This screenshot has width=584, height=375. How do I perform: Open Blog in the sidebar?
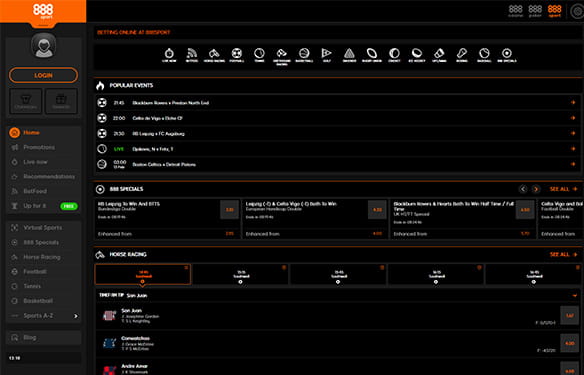[44, 337]
